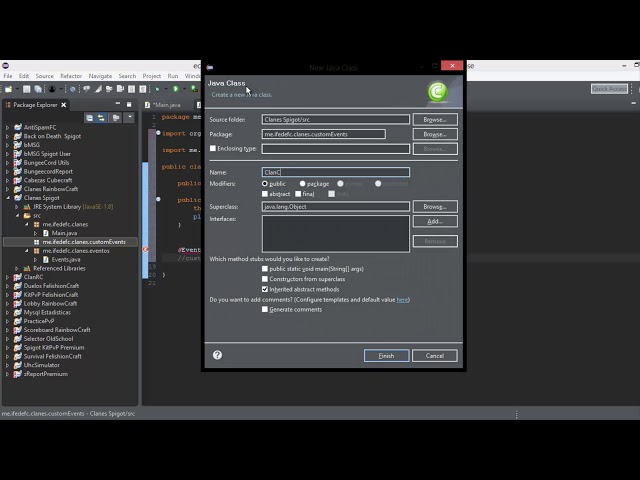Expand the AntiSpamFC project
640x480 pixels.
click(x=7, y=127)
